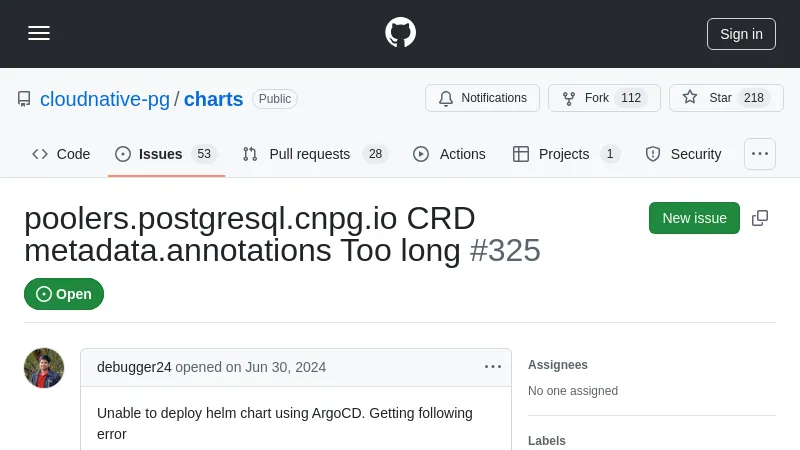Open the debugger24 author profile link
Viewport: 800px width, 450px height.
click(134, 367)
